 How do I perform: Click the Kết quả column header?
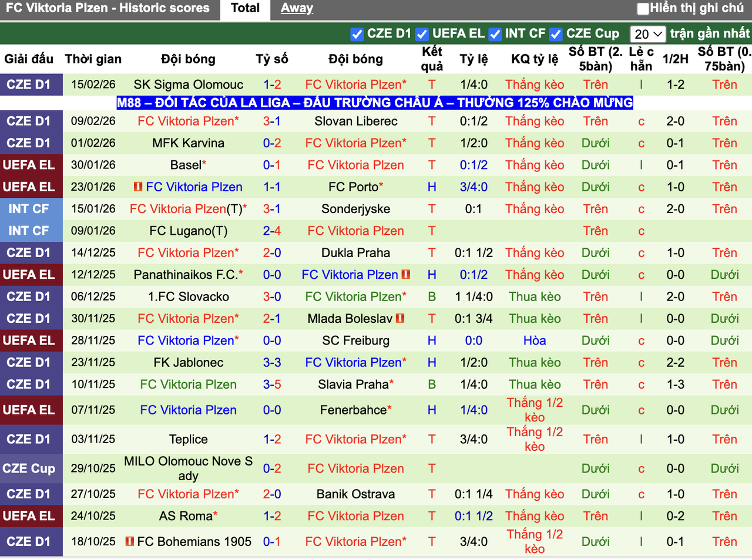432,59
